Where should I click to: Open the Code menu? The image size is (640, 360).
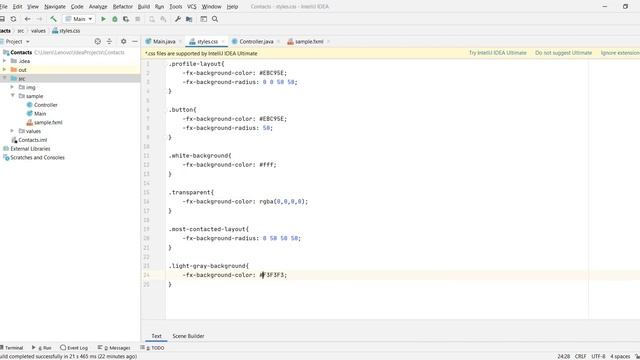click(77, 7)
